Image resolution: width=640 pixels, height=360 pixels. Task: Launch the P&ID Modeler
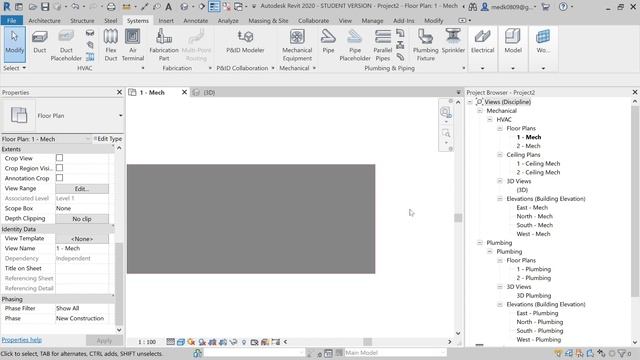click(245, 42)
